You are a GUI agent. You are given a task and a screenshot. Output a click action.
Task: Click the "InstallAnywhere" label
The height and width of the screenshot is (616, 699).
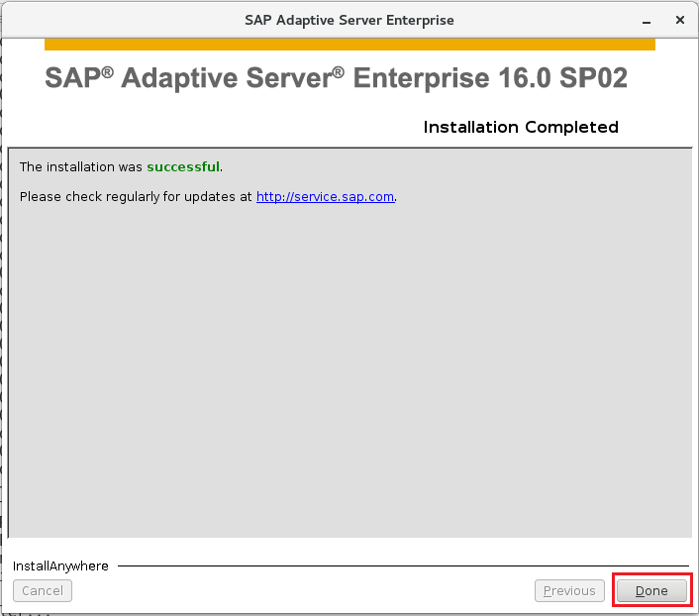click(60, 566)
